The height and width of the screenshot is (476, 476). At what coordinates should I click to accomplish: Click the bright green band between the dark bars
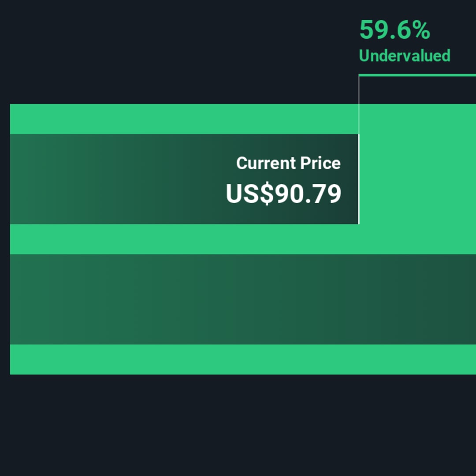[243, 239]
